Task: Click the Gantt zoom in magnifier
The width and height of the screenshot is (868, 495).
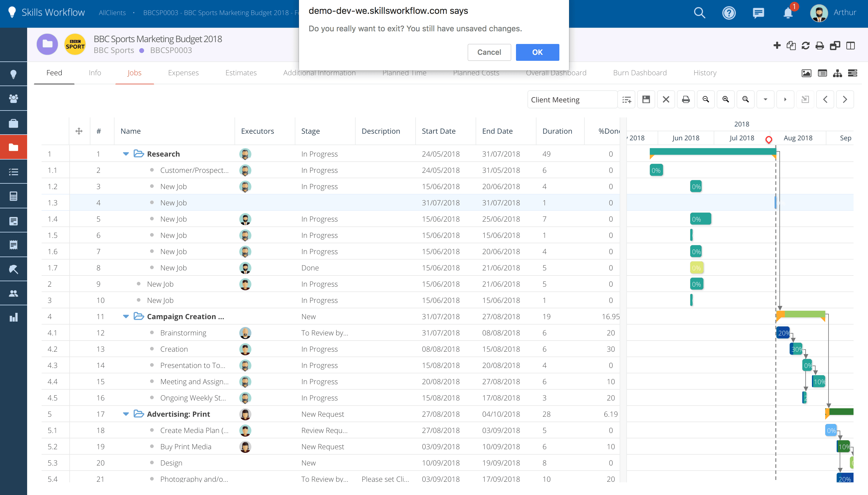Action: [725, 100]
